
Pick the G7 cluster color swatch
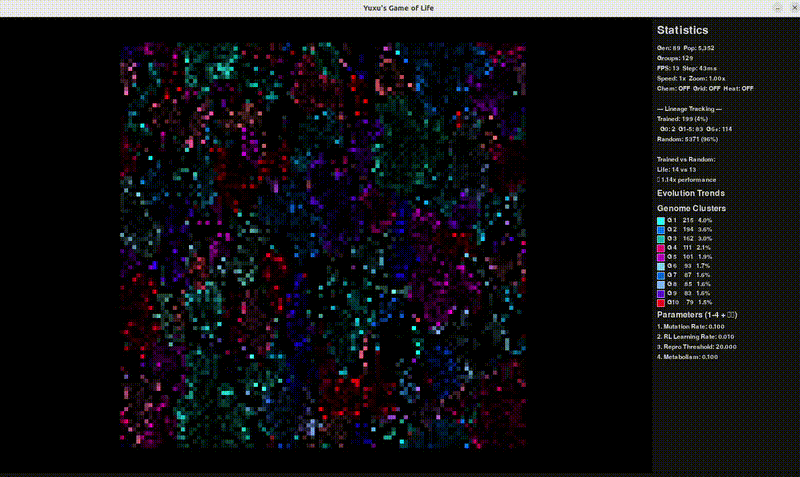click(x=661, y=276)
